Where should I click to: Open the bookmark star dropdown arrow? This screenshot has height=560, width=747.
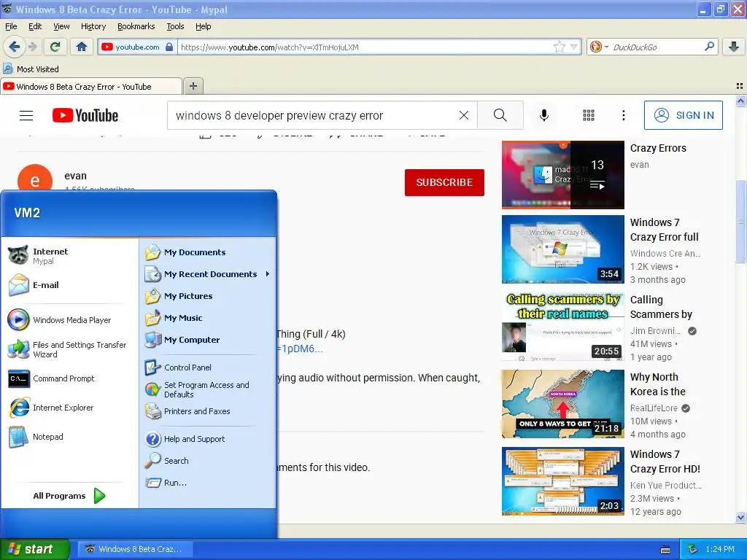point(574,47)
